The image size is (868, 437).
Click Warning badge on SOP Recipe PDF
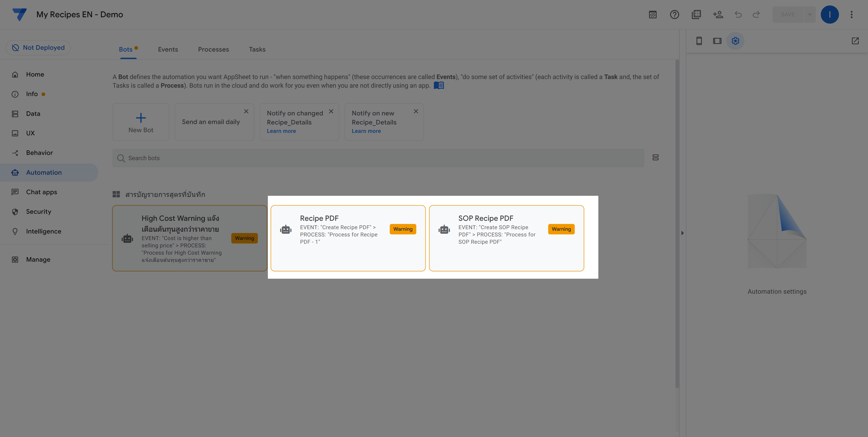click(561, 229)
